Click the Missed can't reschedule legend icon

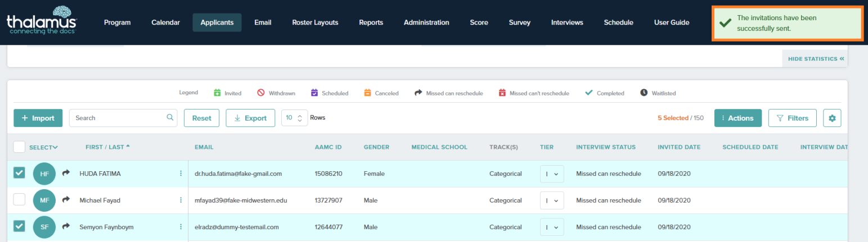point(502,93)
